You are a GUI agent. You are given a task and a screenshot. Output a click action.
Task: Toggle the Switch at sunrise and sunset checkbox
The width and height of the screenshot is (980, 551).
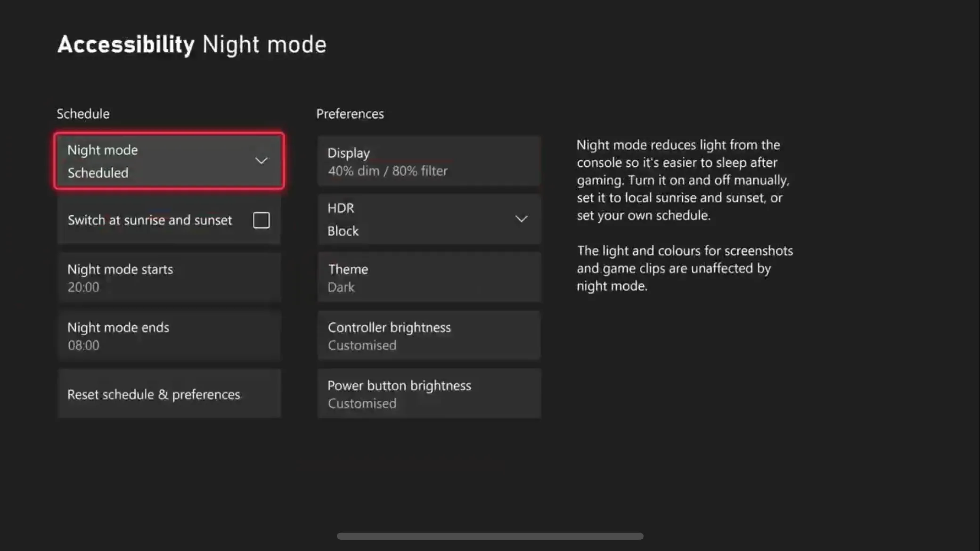(261, 220)
